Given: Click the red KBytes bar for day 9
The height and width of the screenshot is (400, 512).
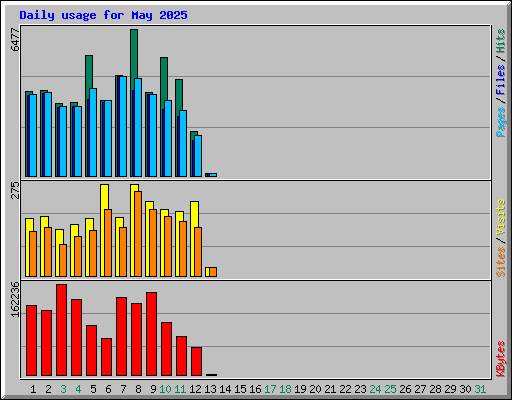Looking at the screenshot, I should pos(151,334).
